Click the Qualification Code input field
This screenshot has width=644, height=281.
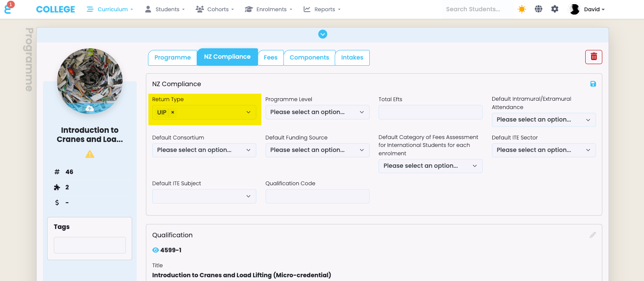pyautogui.click(x=318, y=196)
